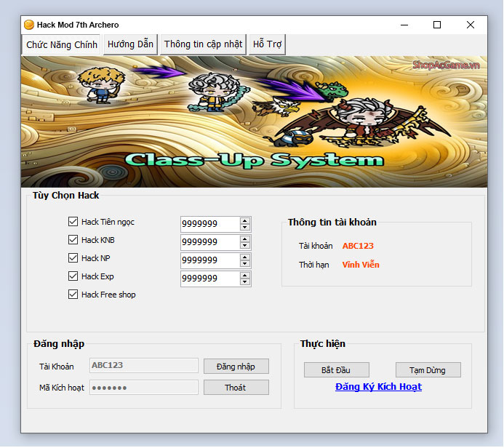Decrease the Hack NP value with down arrow
Screen dimensions: 504x448
(x=245, y=264)
